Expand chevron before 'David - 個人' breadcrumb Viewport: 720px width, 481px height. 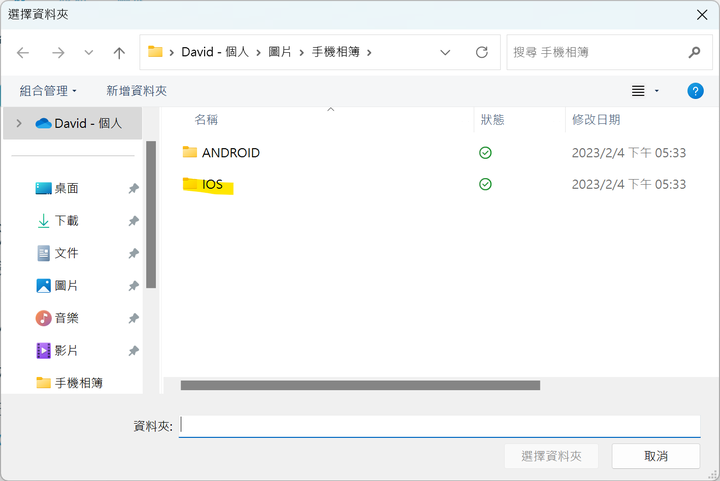[172, 53]
